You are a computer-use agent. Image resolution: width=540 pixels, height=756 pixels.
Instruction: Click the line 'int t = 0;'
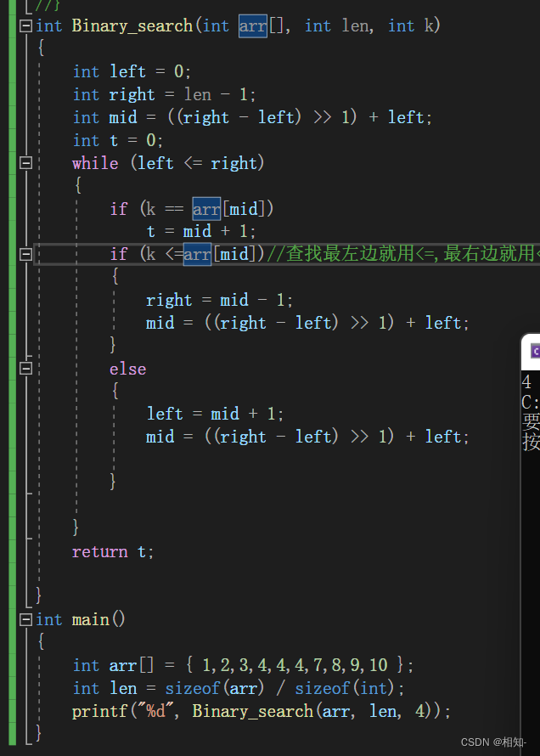coord(118,140)
